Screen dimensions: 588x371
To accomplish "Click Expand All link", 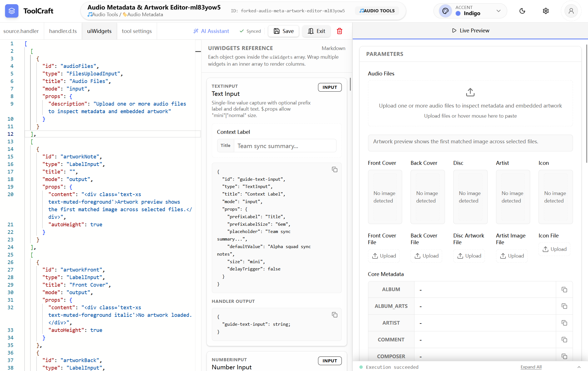I will pyautogui.click(x=531, y=367).
